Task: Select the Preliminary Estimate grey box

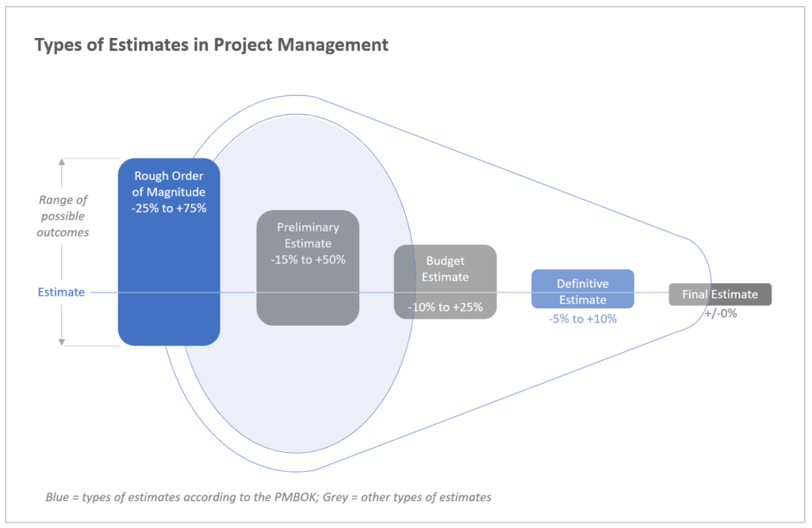Action: click(x=308, y=268)
